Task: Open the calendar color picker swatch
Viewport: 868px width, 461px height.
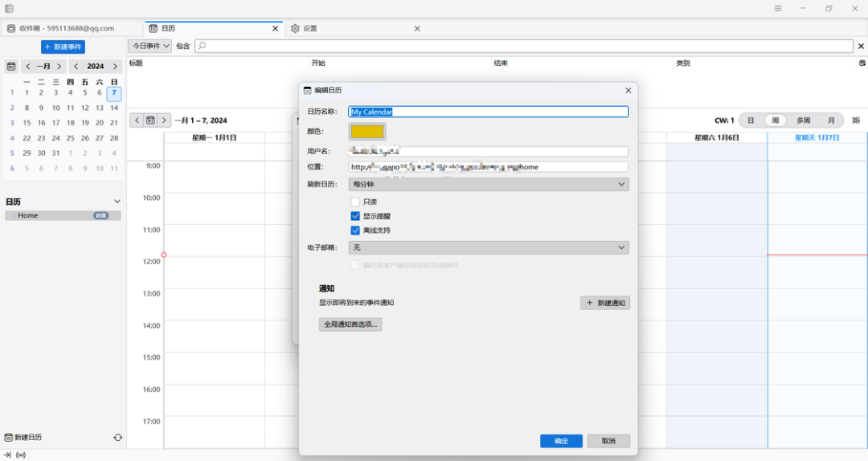Action: [367, 132]
